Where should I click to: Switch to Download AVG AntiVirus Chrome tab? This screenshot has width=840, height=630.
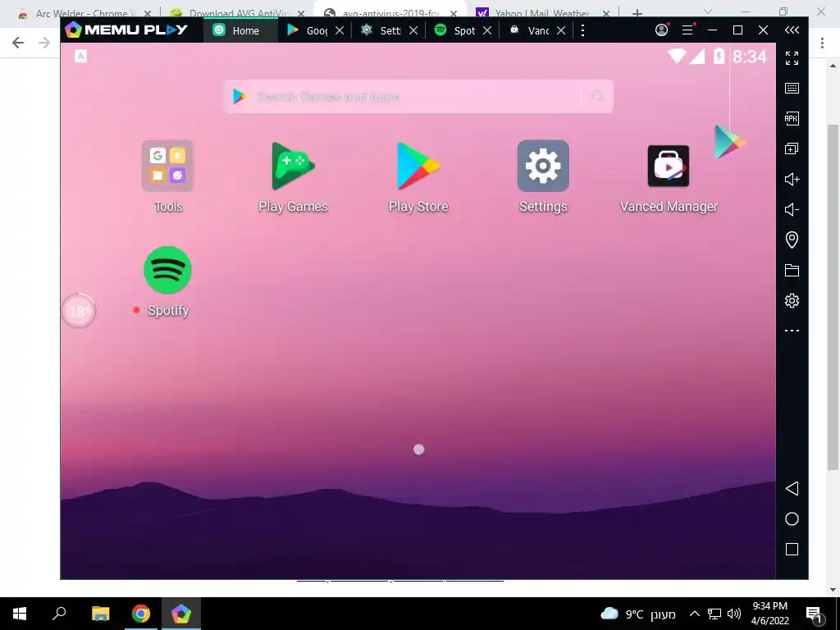(238, 13)
